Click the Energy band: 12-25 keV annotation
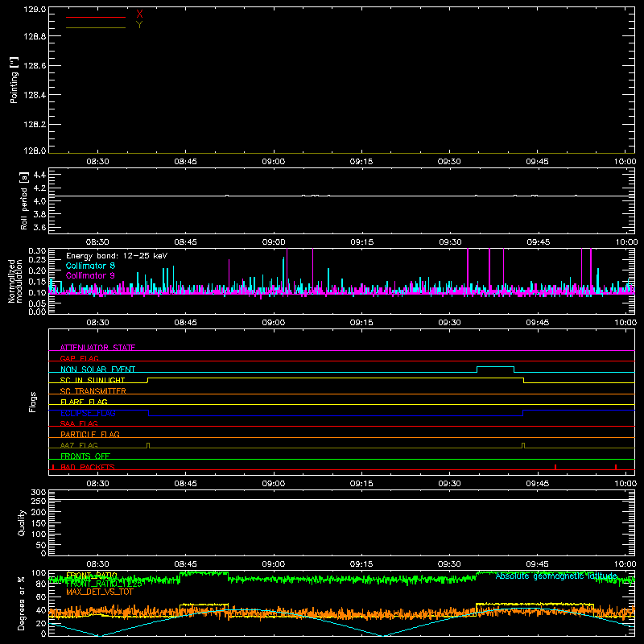Image resolution: width=644 pixels, height=644 pixels. point(117,256)
